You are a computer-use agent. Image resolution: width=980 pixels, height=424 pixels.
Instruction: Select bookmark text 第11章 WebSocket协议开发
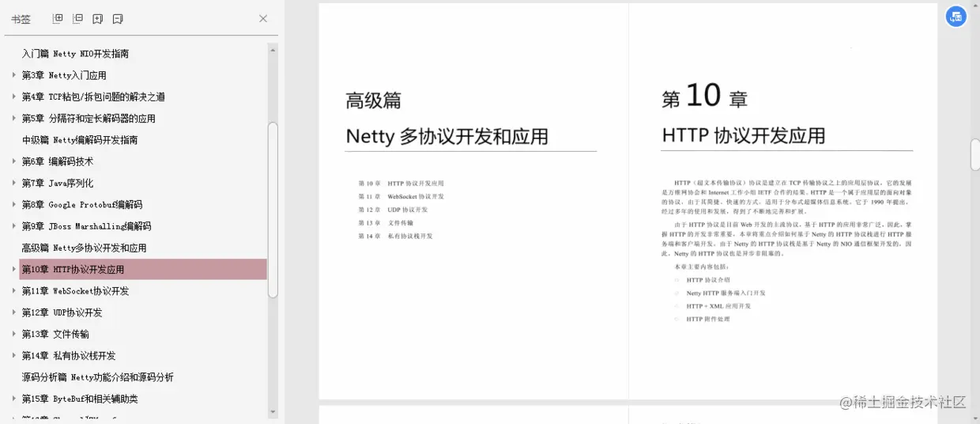tap(75, 290)
